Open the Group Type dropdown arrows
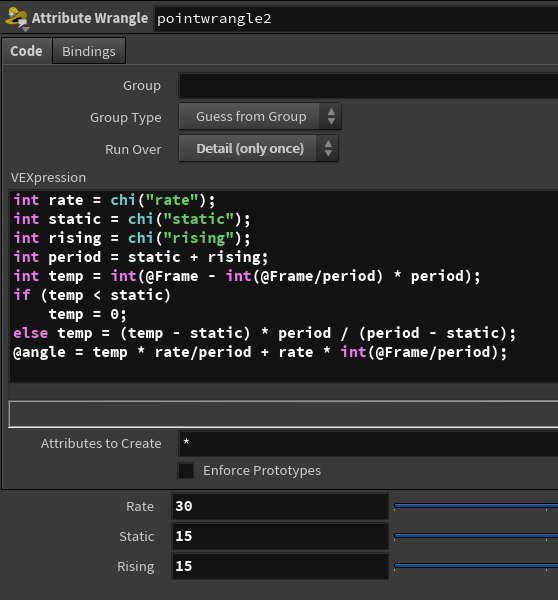The width and height of the screenshot is (558, 600). pos(331,116)
